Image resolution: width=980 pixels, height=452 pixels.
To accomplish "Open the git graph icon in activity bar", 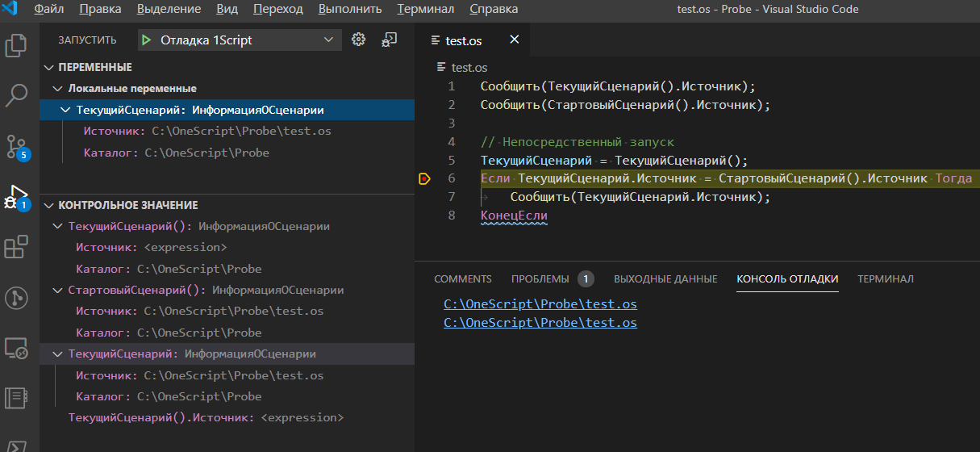I will pos(18,298).
